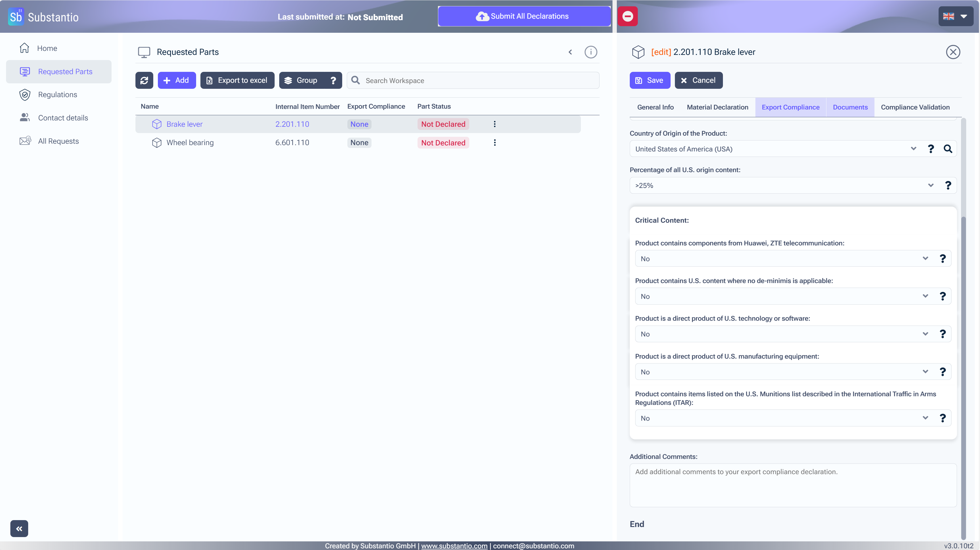Click the info icon in Requested Parts header
The width and height of the screenshot is (980, 550).
pos(590,52)
